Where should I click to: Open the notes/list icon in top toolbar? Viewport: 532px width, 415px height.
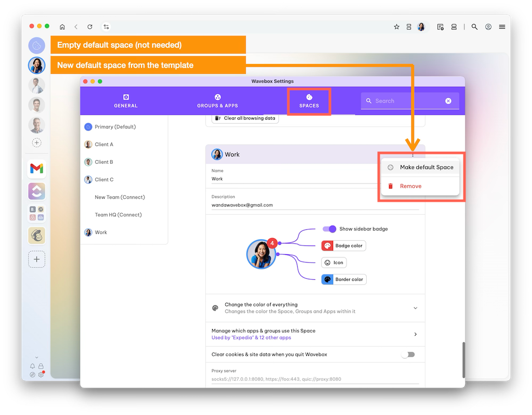[x=441, y=27]
